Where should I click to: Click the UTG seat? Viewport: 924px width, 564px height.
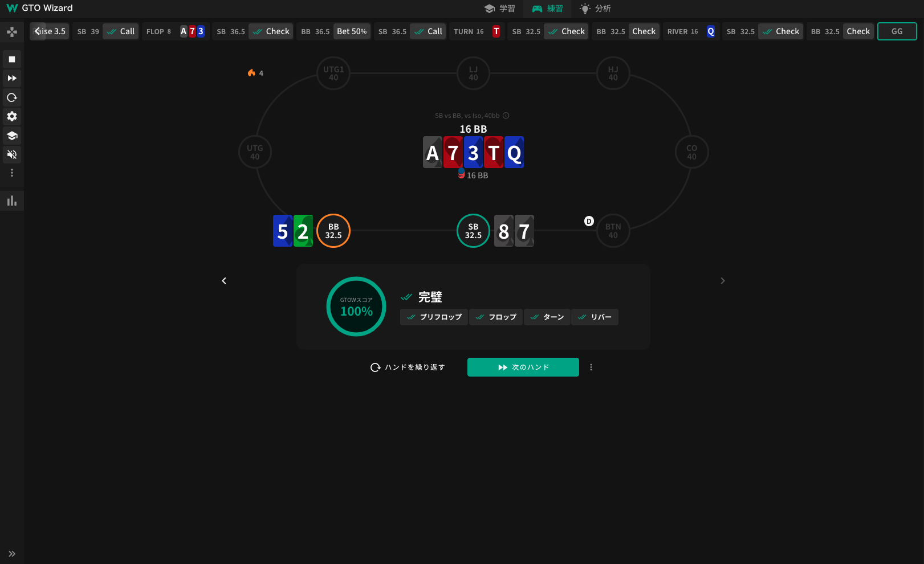tap(255, 152)
